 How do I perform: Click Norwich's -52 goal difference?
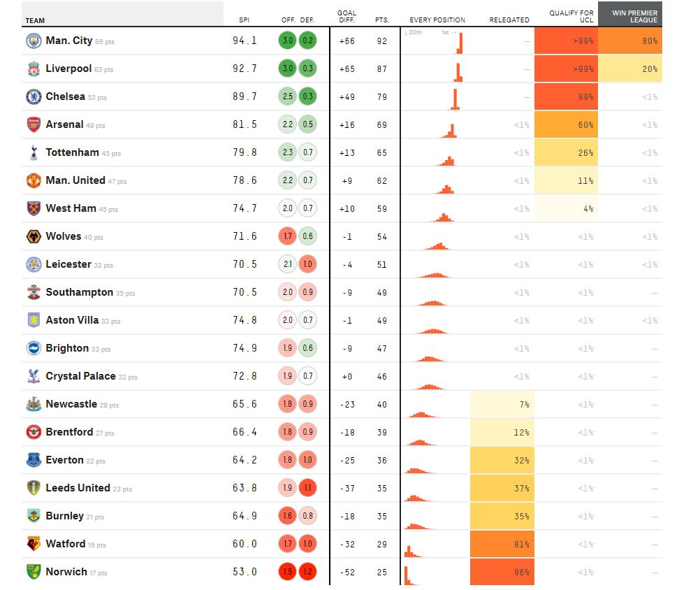click(x=347, y=572)
